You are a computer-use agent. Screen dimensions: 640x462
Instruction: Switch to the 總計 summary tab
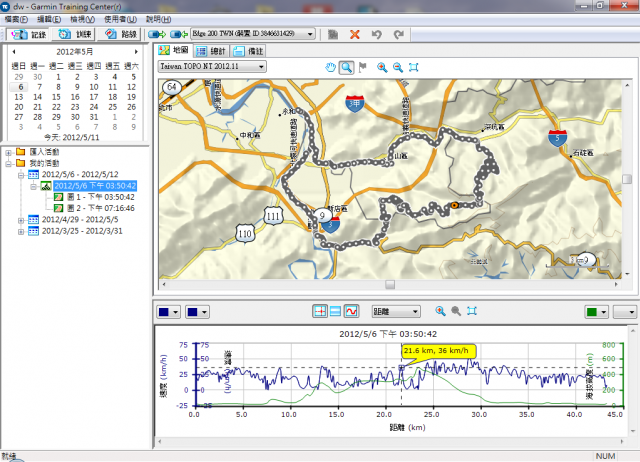211,51
